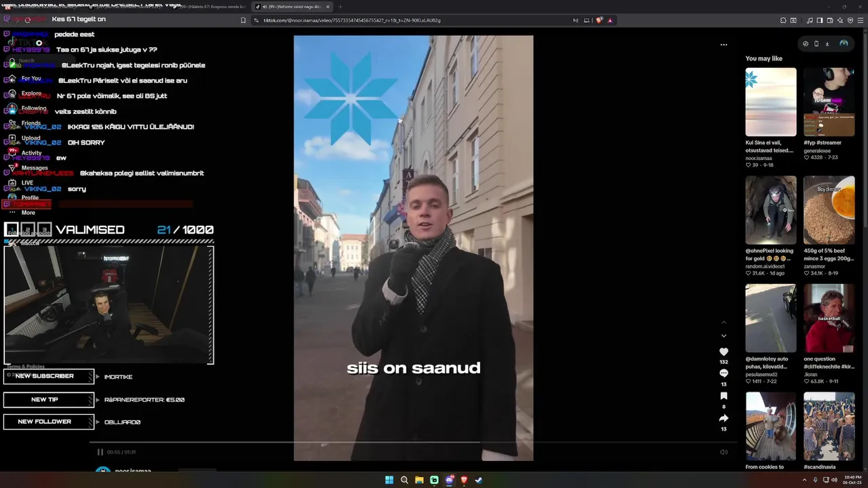Open the Kui Sina ei vali video thumbnail
The height and width of the screenshot is (488, 868).
[771, 102]
